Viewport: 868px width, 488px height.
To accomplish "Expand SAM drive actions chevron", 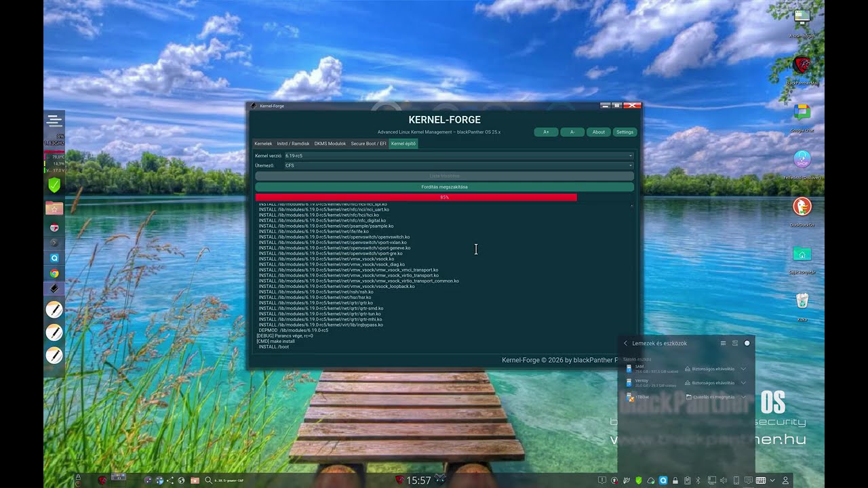I will (743, 369).
